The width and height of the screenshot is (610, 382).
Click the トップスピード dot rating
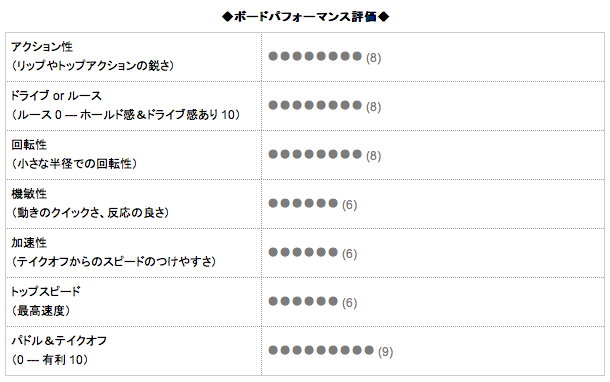(x=303, y=301)
